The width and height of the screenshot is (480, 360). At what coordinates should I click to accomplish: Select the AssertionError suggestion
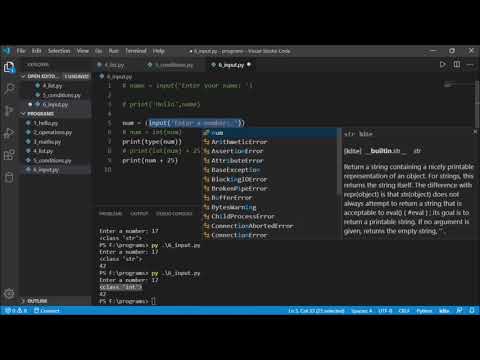270,151
